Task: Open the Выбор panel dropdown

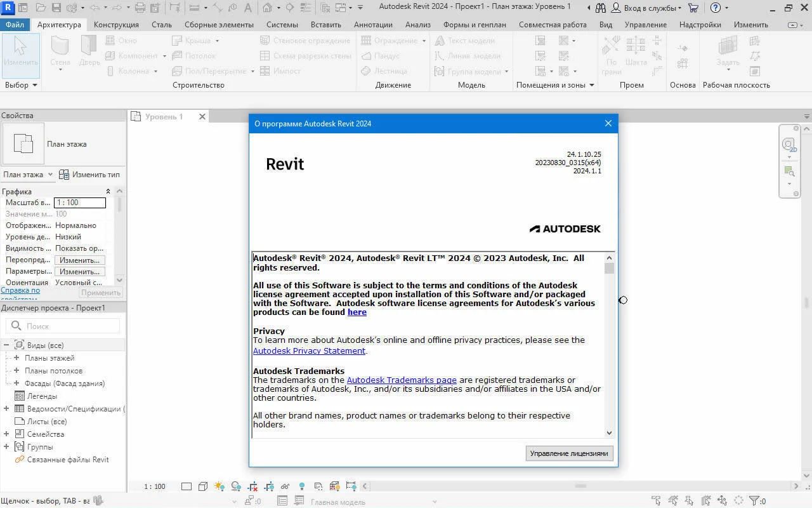Action: tap(21, 85)
